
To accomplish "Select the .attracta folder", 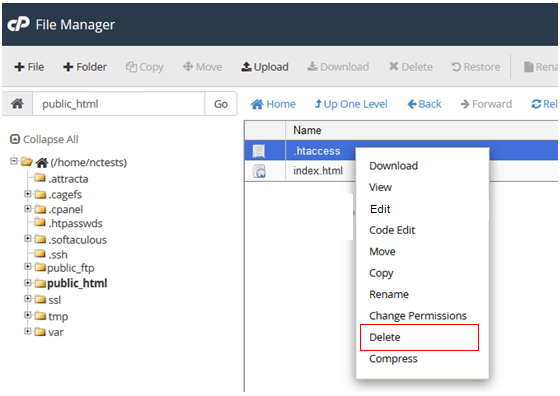I will [x=68, y=179].
